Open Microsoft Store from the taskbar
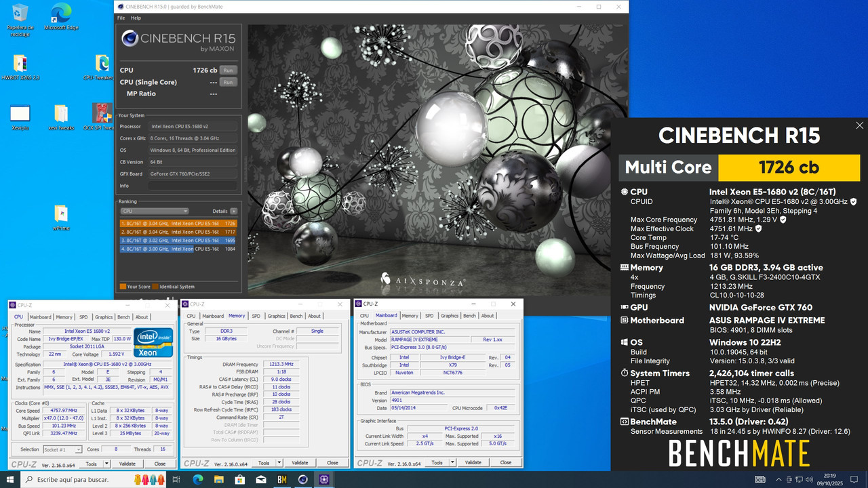The height and width of the screenshot is (488, 868). [x=239, y=479]
